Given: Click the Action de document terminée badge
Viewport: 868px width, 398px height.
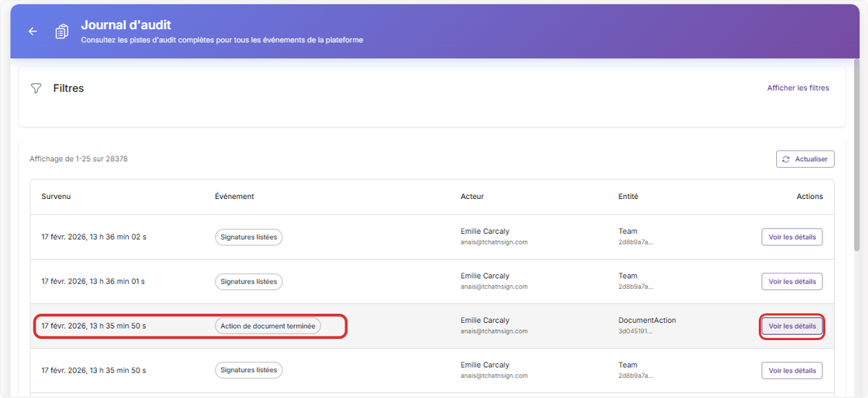Looking at the screenshot, I should [x=268, y=326].
